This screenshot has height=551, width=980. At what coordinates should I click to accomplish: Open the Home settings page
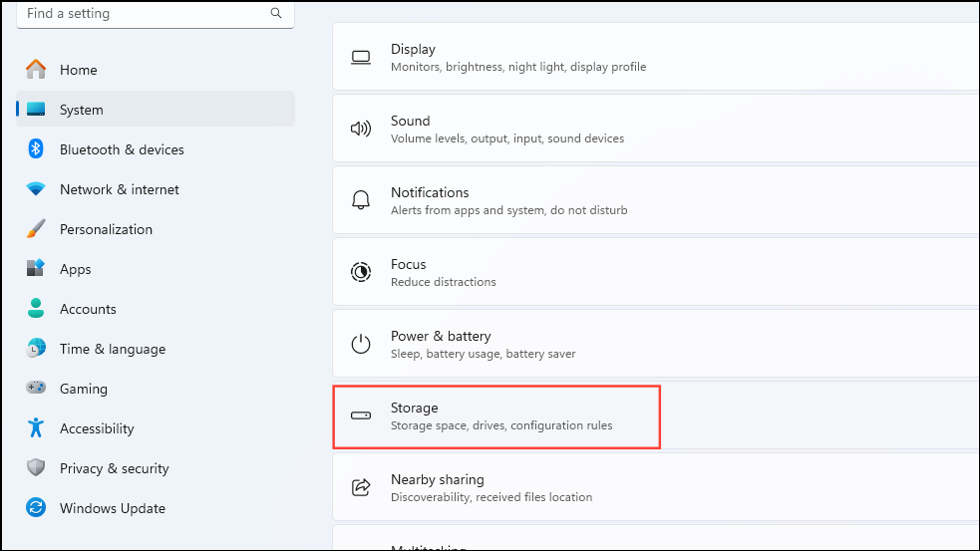[x=78, y=70]
